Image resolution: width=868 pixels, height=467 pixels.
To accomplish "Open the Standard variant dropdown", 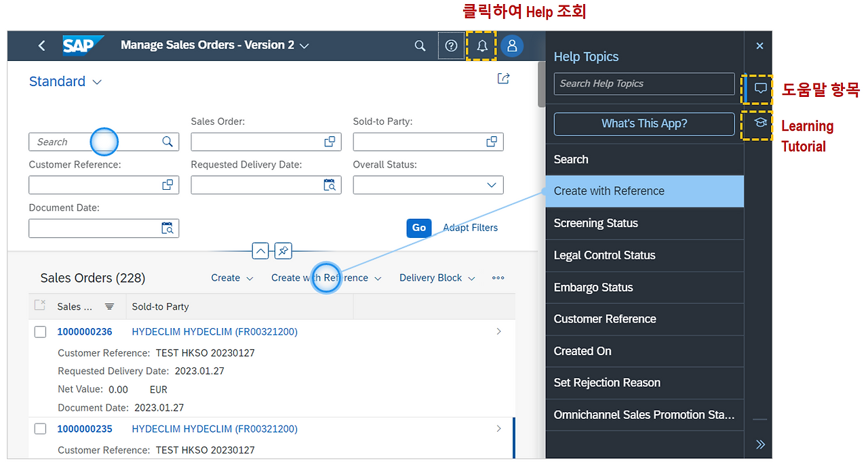I will (x=65, y=81).
